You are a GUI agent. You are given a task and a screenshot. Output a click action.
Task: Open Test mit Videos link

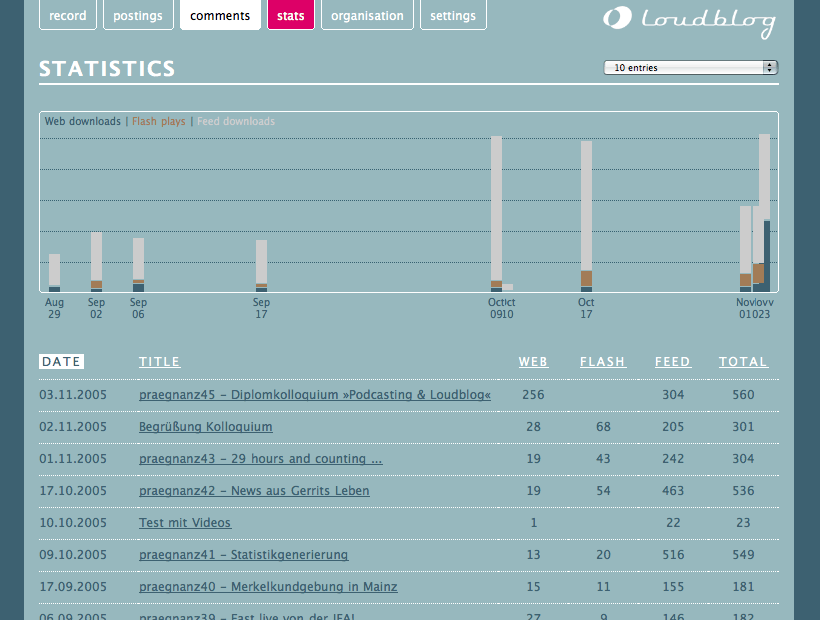point(185,523)
